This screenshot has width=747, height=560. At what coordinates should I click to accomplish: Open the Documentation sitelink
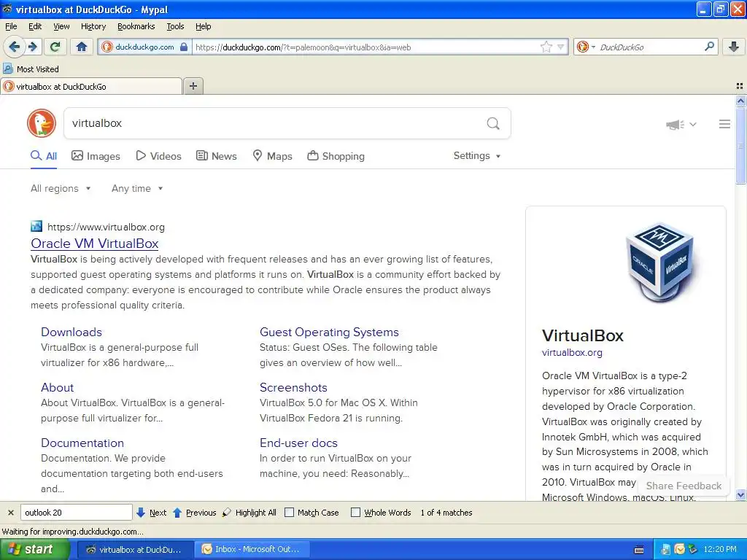[x=82, y=443]
